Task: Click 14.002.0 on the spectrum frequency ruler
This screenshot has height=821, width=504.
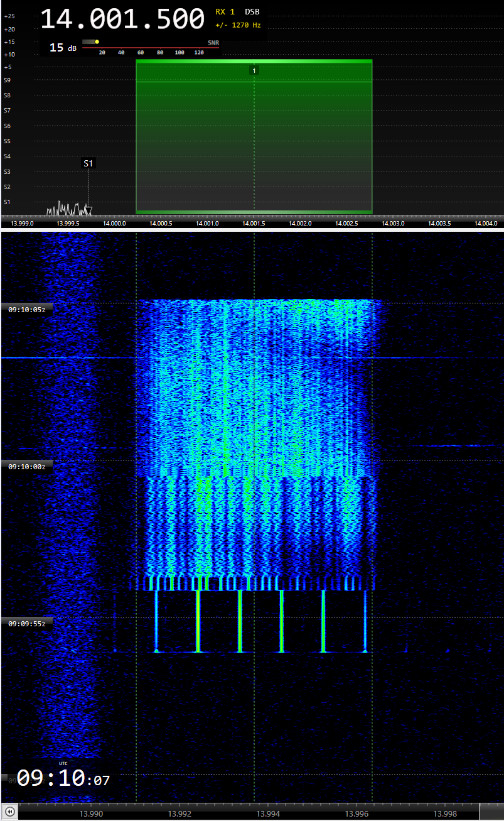Action: 300,223
